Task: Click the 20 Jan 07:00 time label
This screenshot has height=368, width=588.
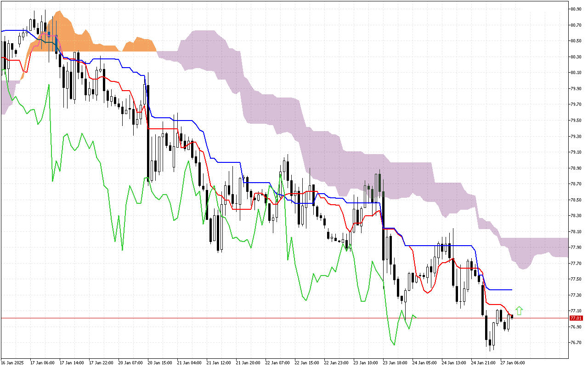Action: (x=130, y=362)
